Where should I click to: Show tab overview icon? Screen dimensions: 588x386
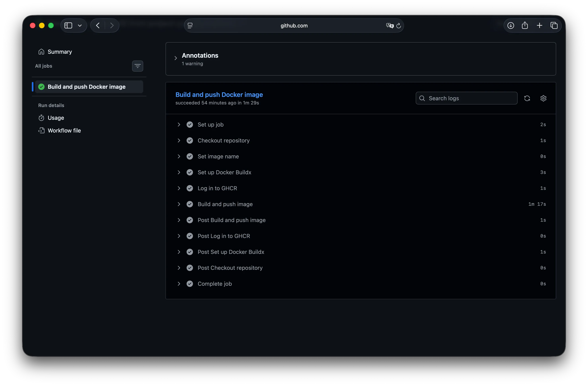554,25
